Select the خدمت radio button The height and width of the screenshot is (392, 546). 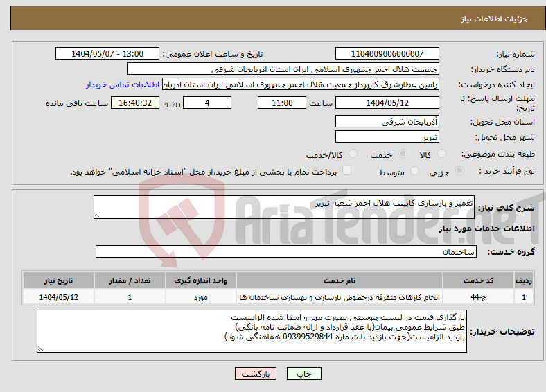403,154
